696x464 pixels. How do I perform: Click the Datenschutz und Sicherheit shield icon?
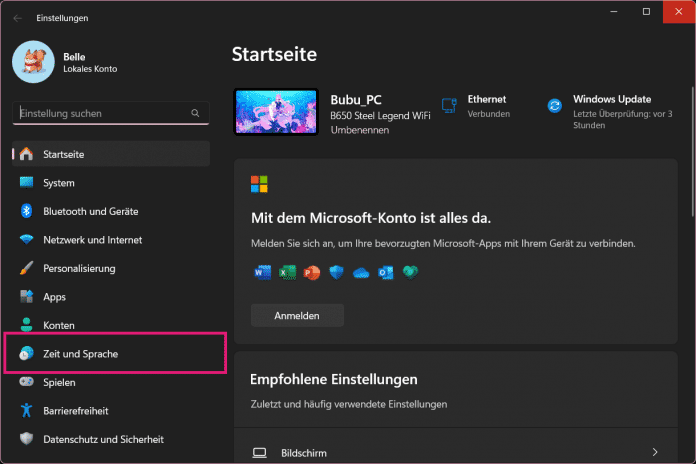coord(26,439)
